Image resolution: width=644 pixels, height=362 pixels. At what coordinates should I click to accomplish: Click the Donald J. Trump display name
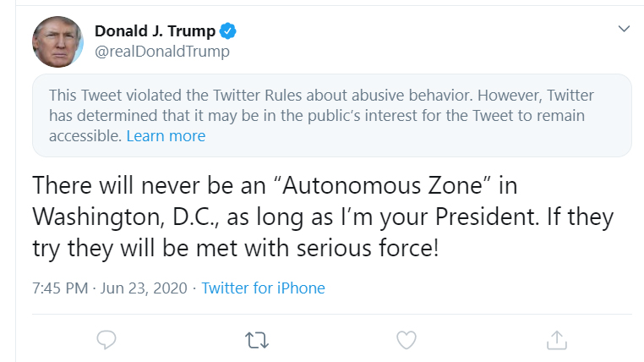point(154,31)
